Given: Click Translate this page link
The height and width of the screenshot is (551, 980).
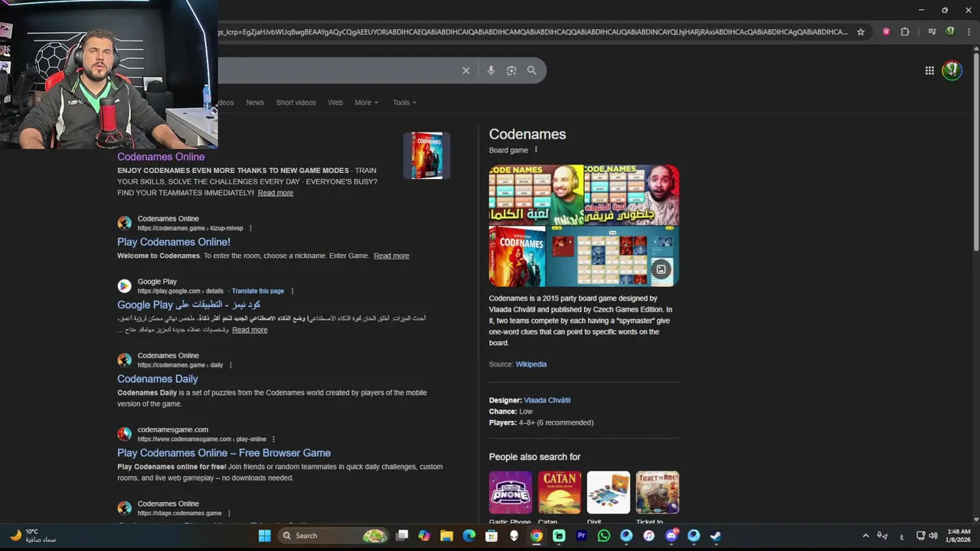Looking at the screenshot, I should tap(258, 291).
